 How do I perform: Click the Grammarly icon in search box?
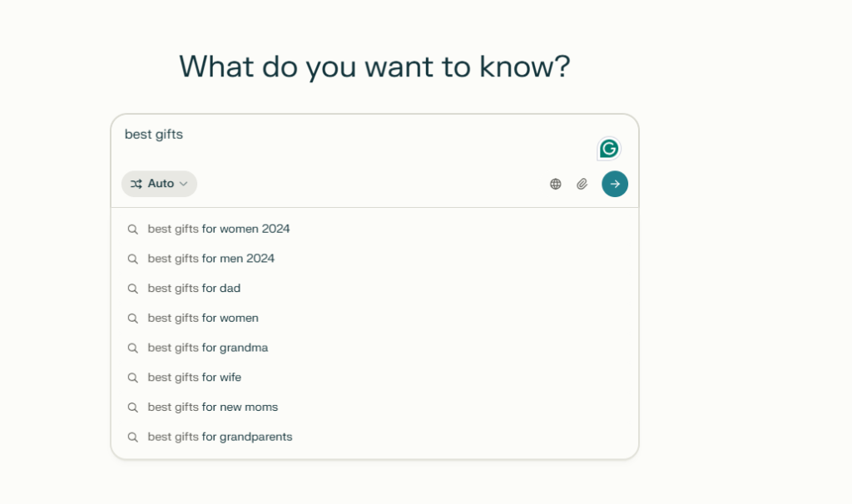[x=609, y=149]
